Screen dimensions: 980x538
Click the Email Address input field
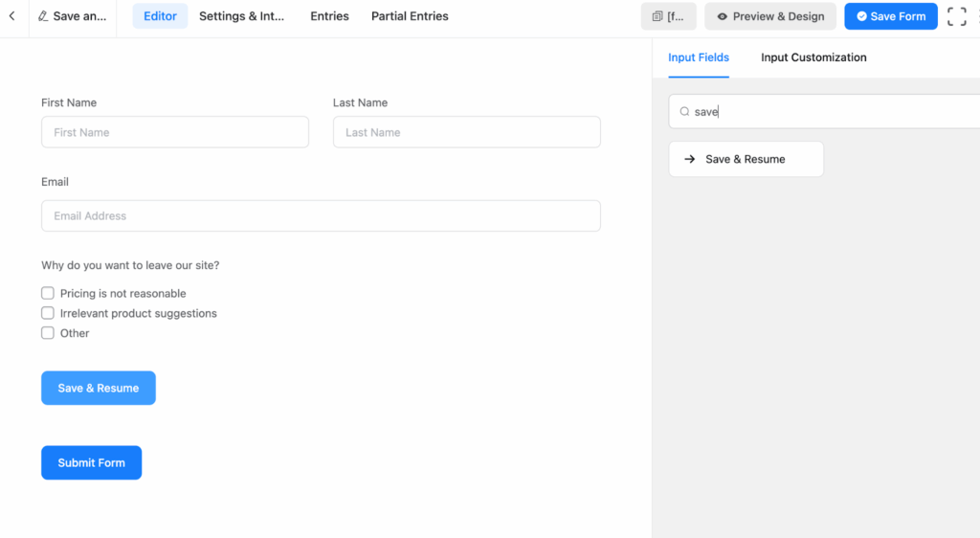click(321, 215)
